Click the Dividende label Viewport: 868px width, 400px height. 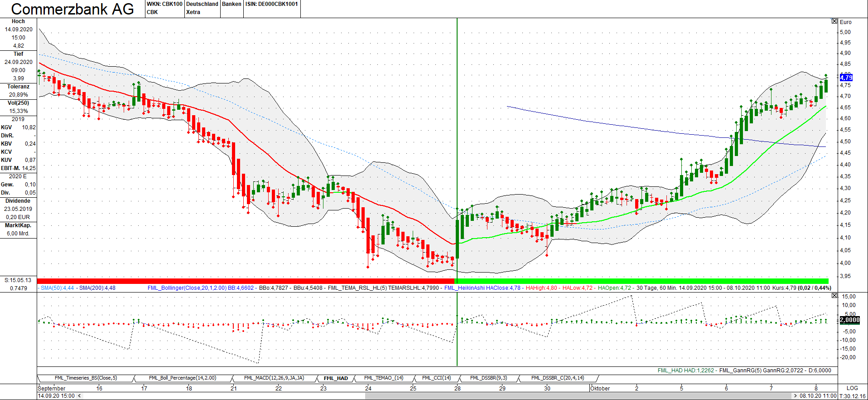click(18, 201)
